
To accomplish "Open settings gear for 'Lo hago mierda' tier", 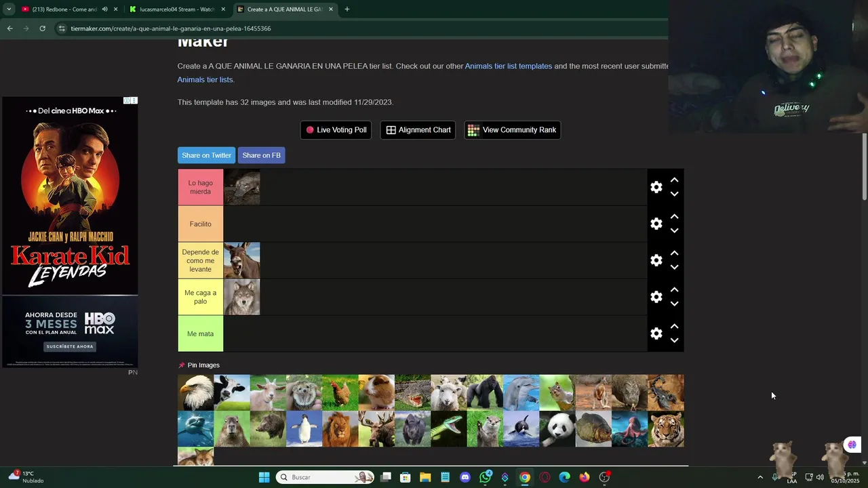I will pyautogui.click(x=656, y=187).
